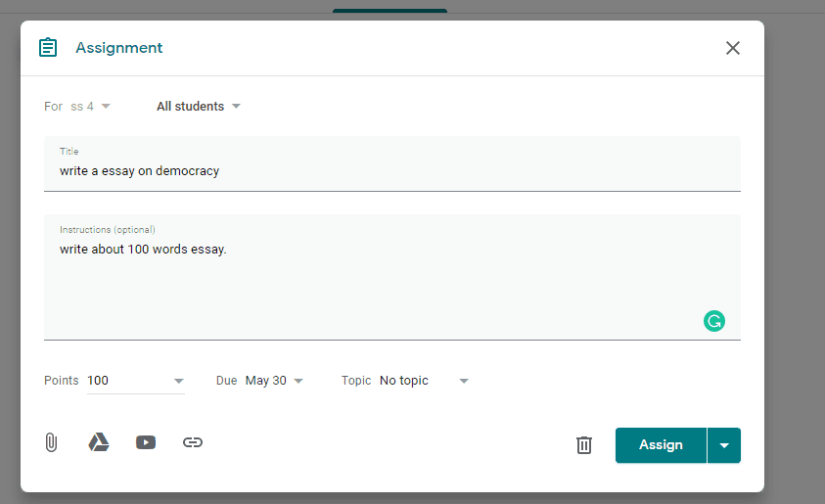Expand the arrow beside the Assign button

tap(724, 445)
